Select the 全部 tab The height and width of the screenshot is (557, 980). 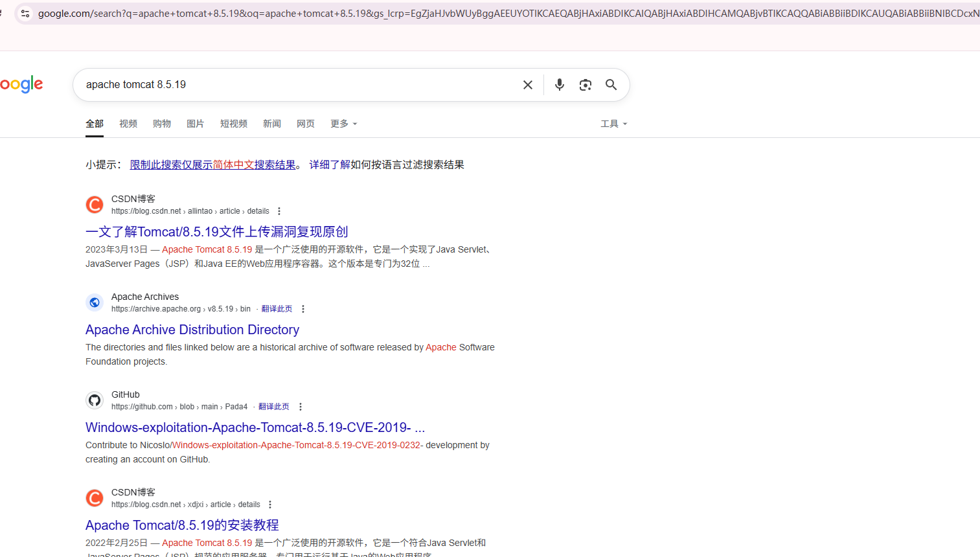click(95, 124)
